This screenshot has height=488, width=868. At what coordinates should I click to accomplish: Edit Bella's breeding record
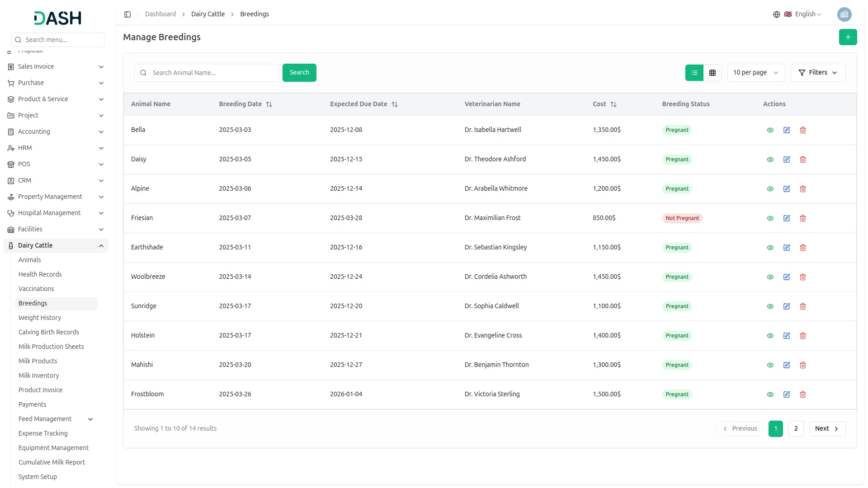coord(786,130)
